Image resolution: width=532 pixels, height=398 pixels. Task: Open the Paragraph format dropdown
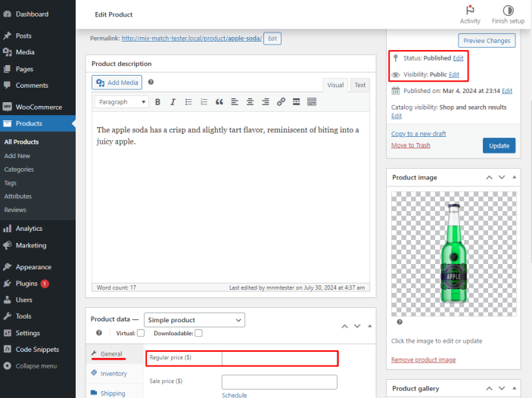pos(122,102)
